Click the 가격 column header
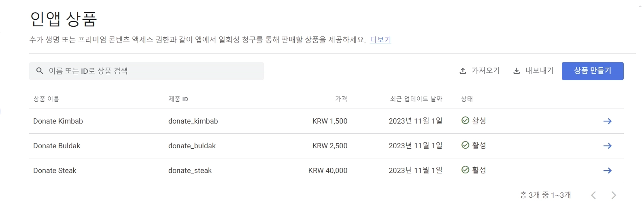This screenshot has width=644, height=207. [x=341, y=99]
